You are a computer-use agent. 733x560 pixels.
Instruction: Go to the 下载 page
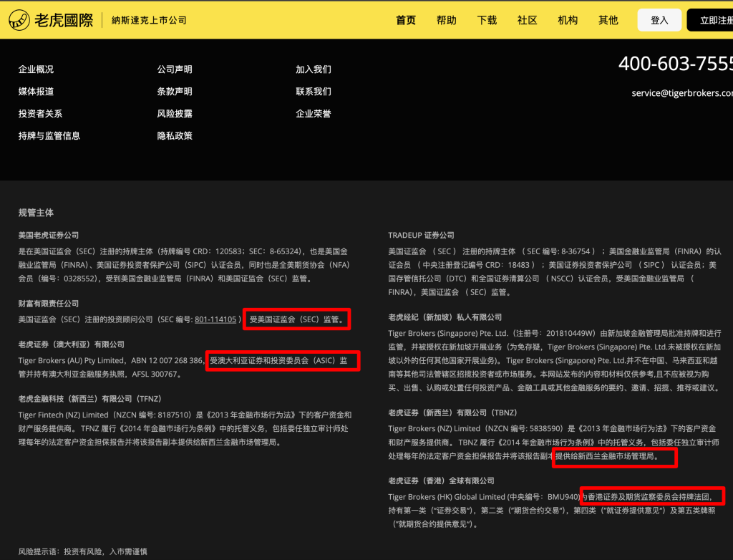coord(487,20)
